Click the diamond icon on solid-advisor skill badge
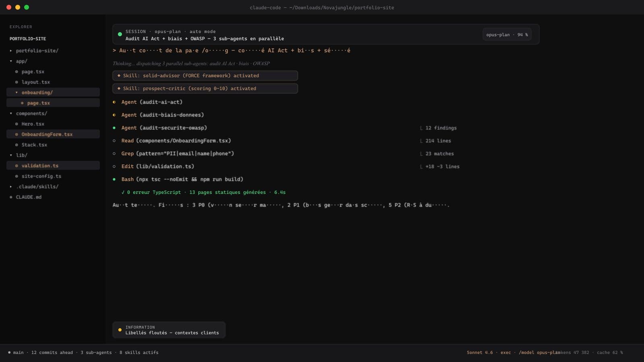This screenshot has height=362, width=644. pyautogui.click(x=119, y=75)
